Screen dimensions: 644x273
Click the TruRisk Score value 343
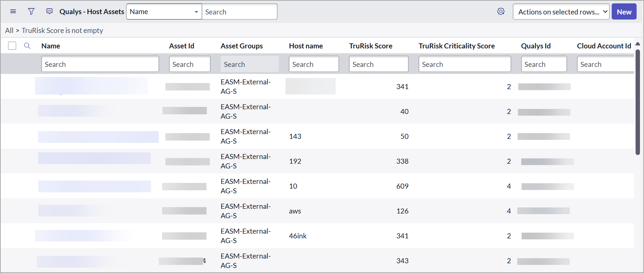tap(402, 261)
